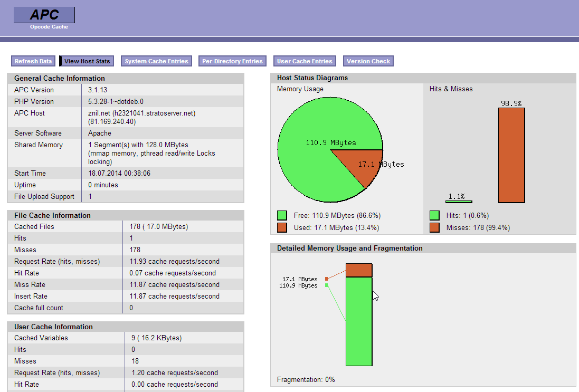Click the tall orange 98.9% misses bar

pyautogui.click(x=511, y=155)
